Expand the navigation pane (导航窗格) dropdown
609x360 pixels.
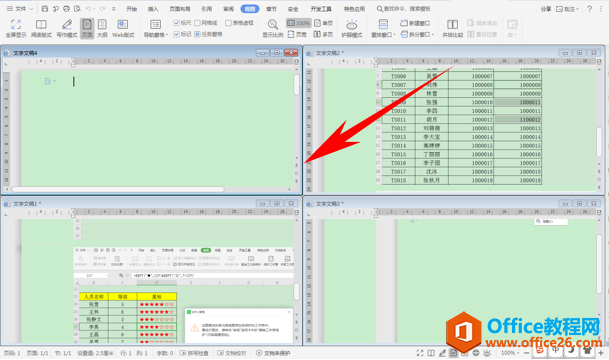[156, 28]
